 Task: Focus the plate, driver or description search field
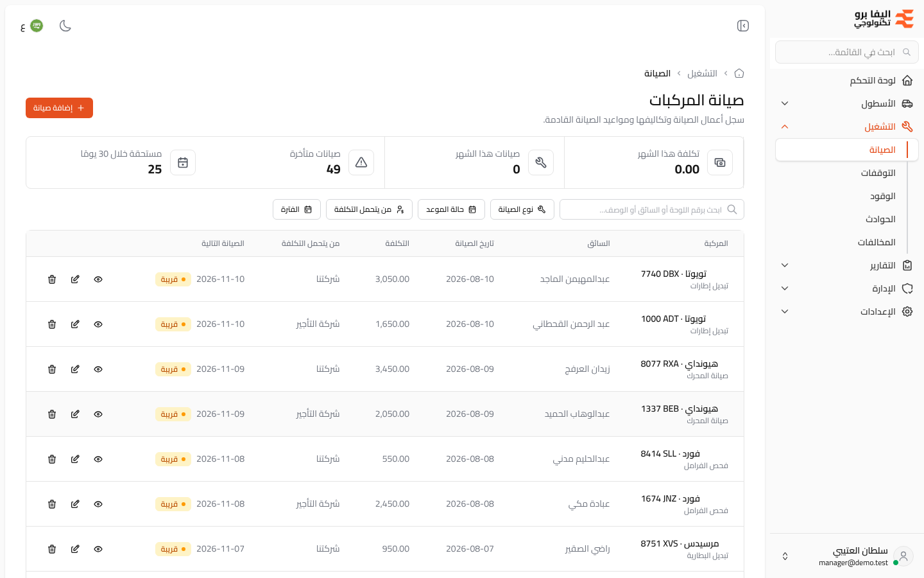coord(652,209)
